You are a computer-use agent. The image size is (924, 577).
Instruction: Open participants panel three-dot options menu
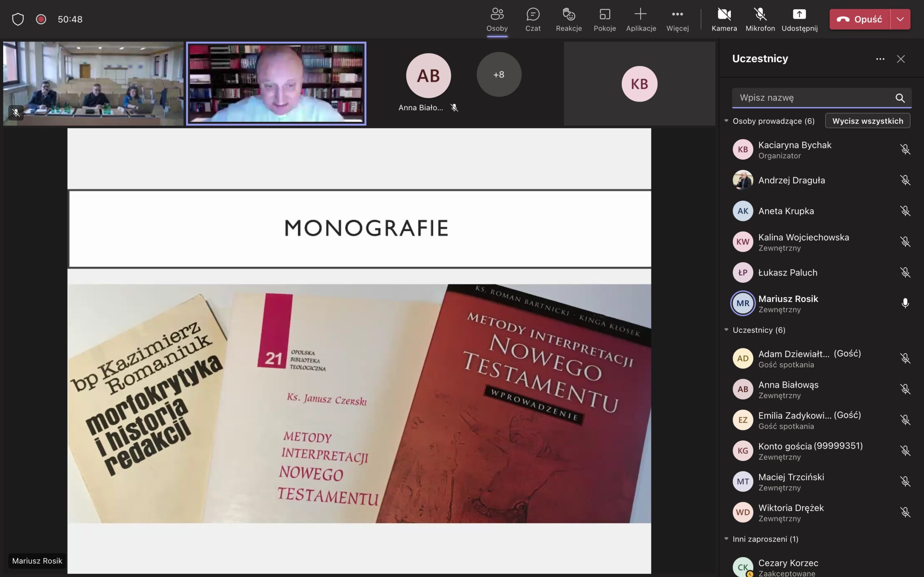coord(880,59)
